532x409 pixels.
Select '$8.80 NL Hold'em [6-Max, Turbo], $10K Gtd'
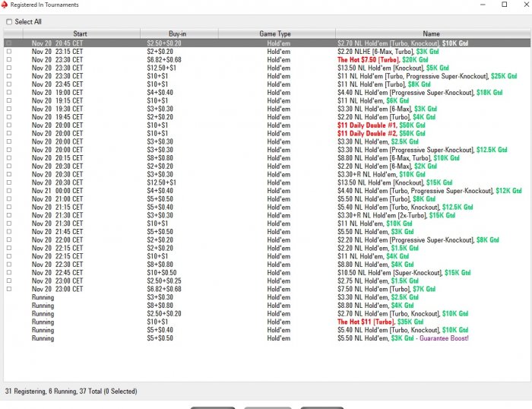point(398,158)
